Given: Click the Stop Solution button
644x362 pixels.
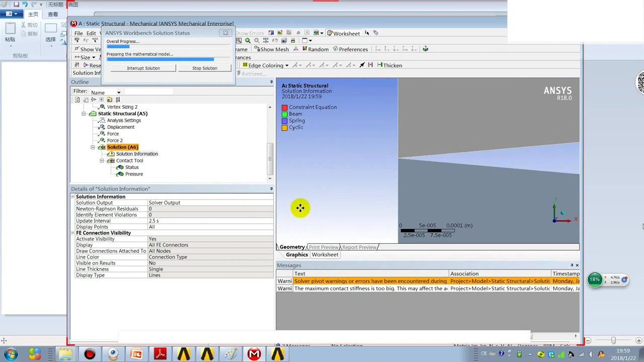Looking at the screenshot, I should click(x=205, y=68).
